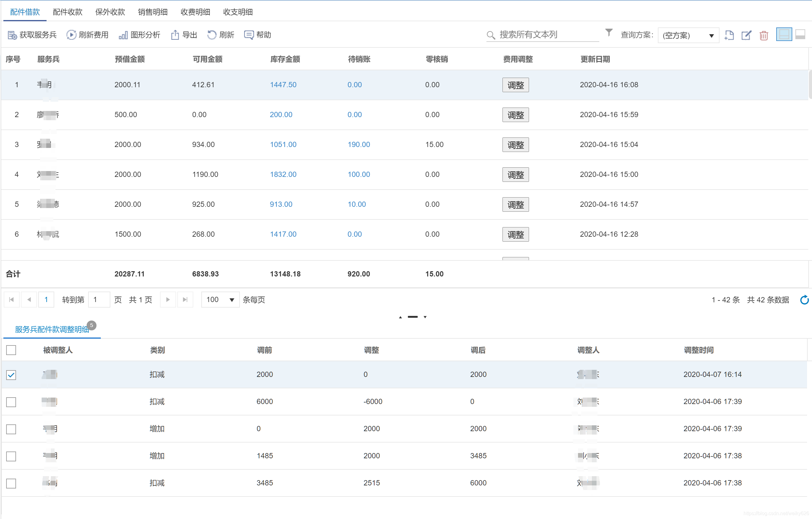Delete query scheme with red trash icon
This screenshot has width=812, height=519.
click(764, 35)
